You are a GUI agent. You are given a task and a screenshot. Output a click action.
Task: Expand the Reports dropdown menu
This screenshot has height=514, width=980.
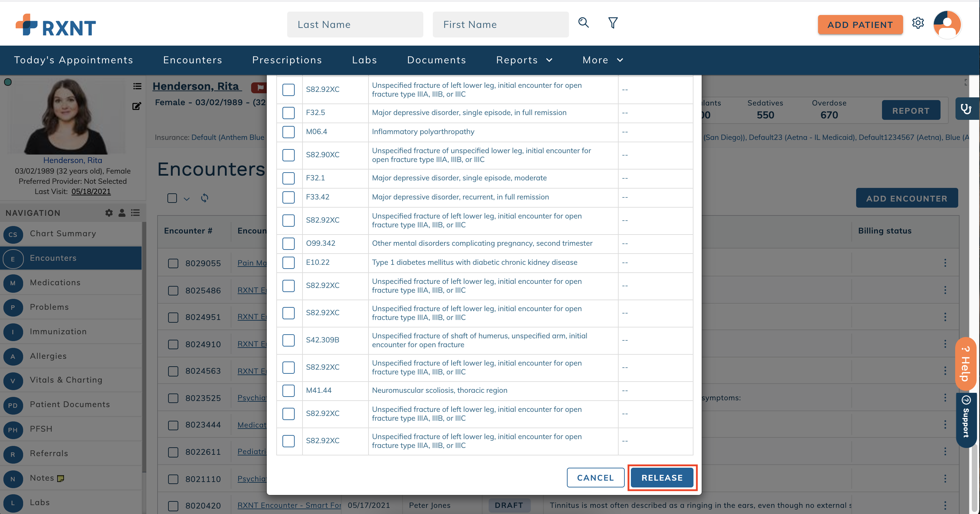coord(524,60)
